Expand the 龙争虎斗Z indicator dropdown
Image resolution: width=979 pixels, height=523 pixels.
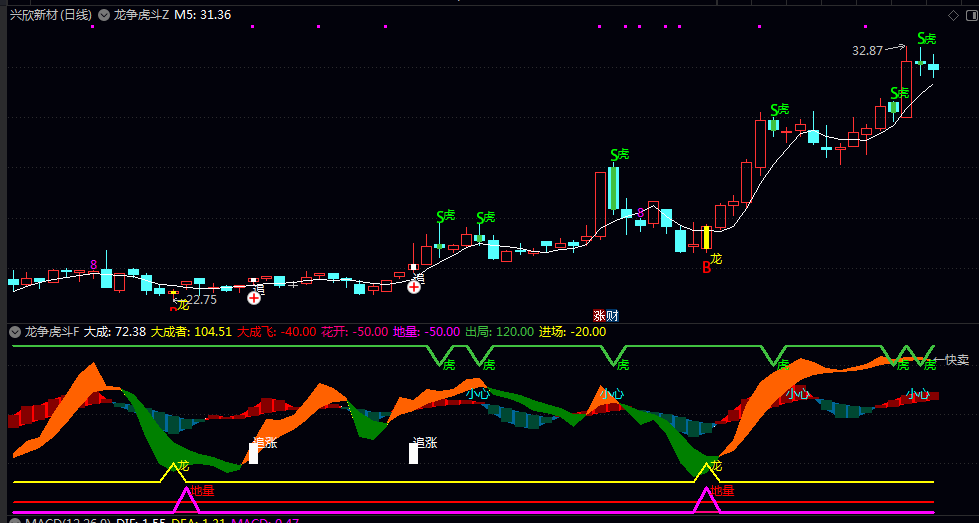[x=104, y=15]
